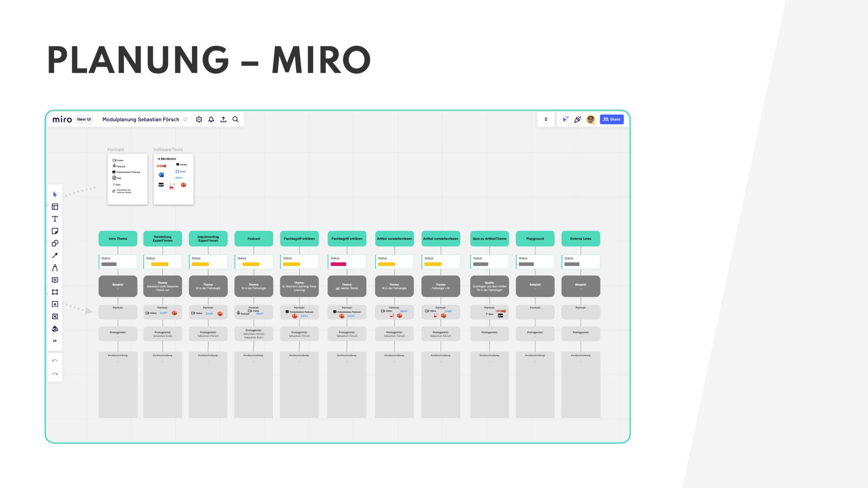868x488 pixels.
Task: Open notifications bell
Action: pyautogui.click(x=211, y=119)
